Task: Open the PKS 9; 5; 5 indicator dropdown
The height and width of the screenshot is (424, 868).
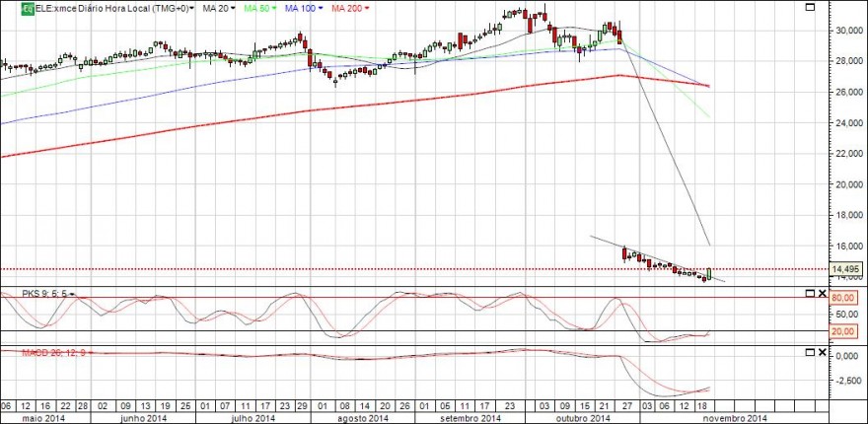Action: coord(47,294)
